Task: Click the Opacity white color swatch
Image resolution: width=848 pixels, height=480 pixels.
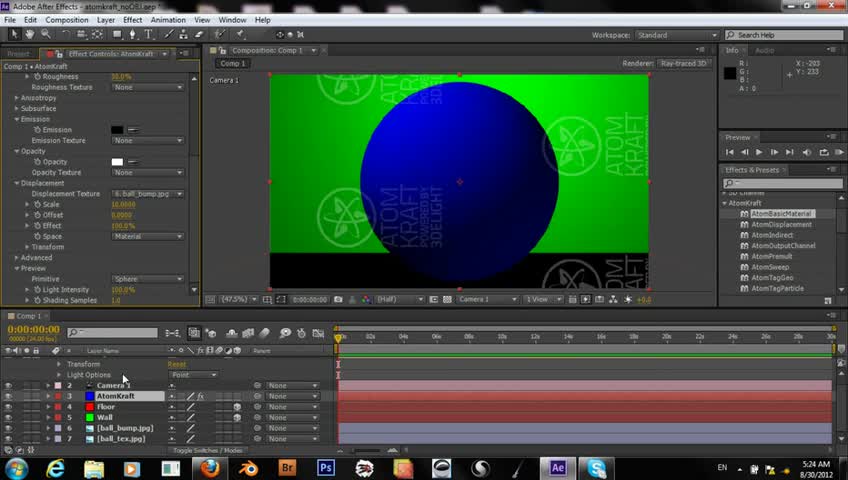Action: point(117,162)
